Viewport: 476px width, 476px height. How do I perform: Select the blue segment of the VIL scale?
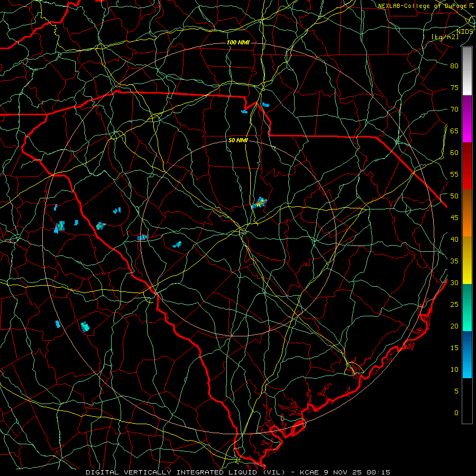467,354
